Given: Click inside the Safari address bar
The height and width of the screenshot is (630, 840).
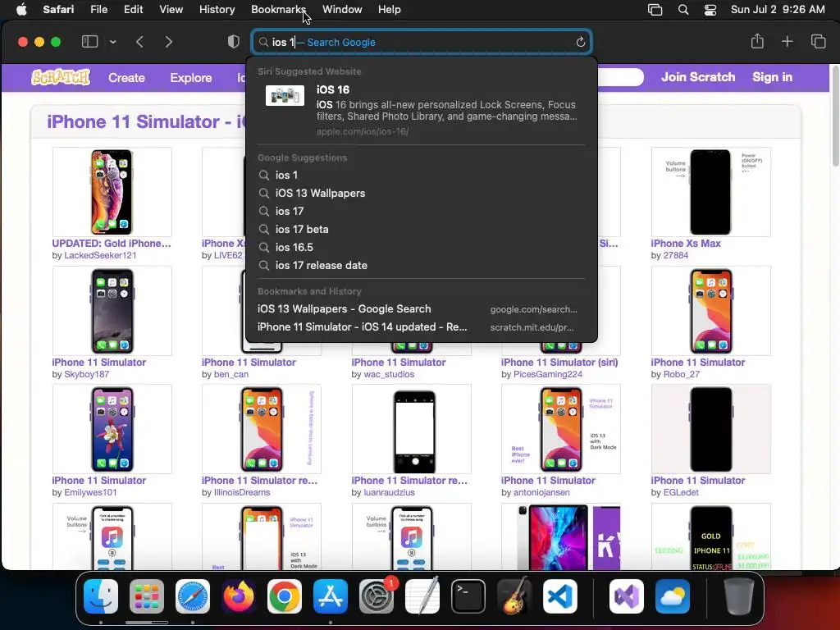Looking at the screenshot, I should pos(422,43).
